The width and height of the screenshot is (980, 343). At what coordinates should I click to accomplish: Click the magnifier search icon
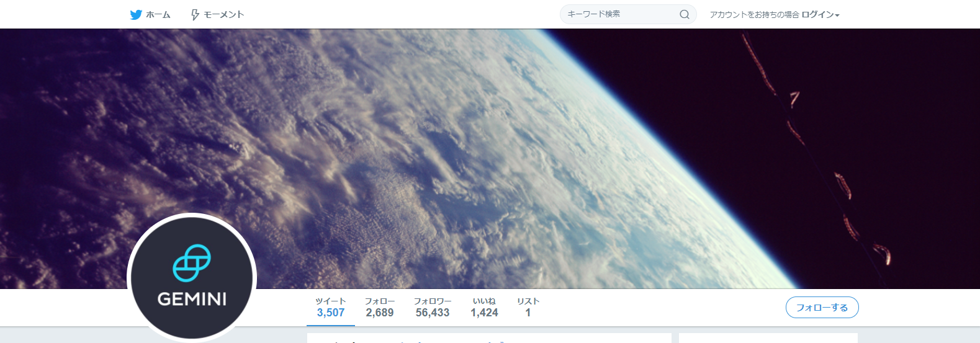point(684,14)
